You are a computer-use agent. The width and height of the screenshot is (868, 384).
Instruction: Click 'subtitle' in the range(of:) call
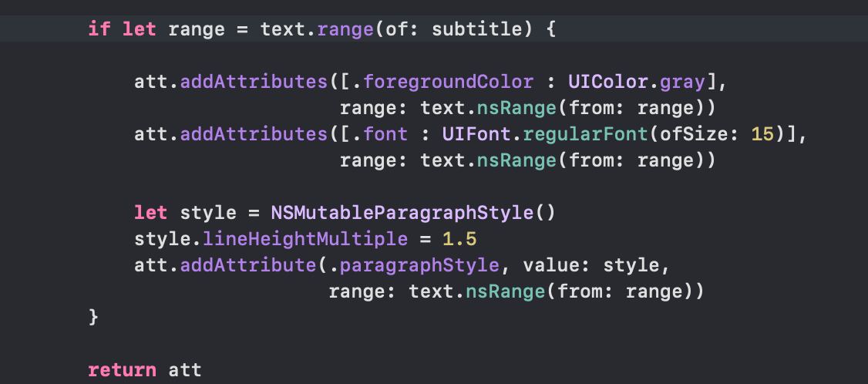tap(477, 29)
